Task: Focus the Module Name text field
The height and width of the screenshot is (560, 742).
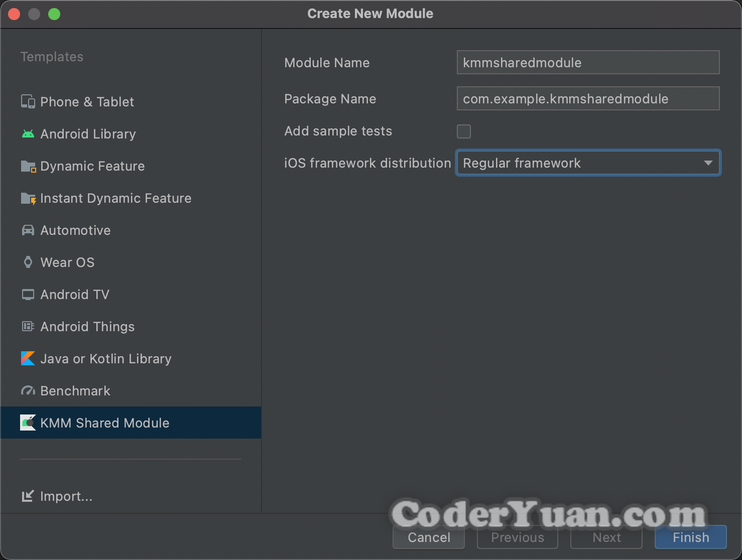Action: click(x=588, y=62)
